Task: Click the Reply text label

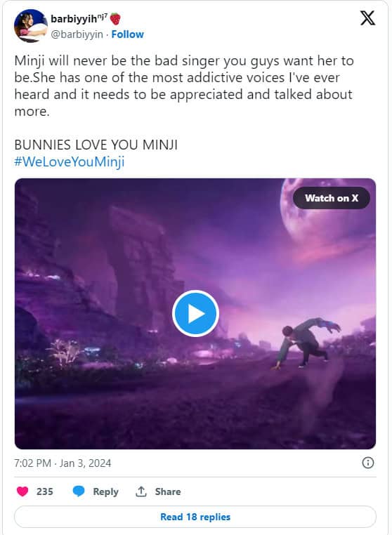Action: tap(105, 491)
